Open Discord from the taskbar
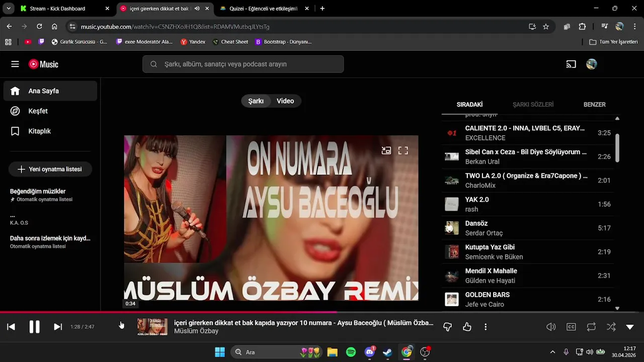644x362 pixels. pyautogui.click(x=370, y=352)
